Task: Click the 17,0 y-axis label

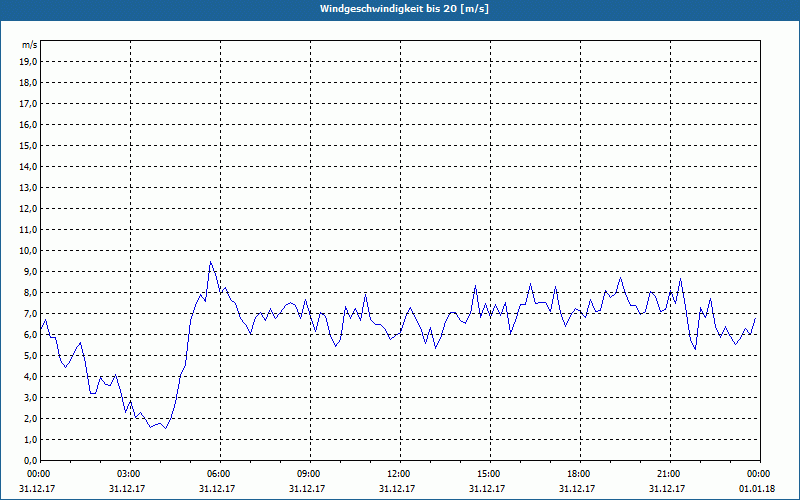Action: [28, 104]
